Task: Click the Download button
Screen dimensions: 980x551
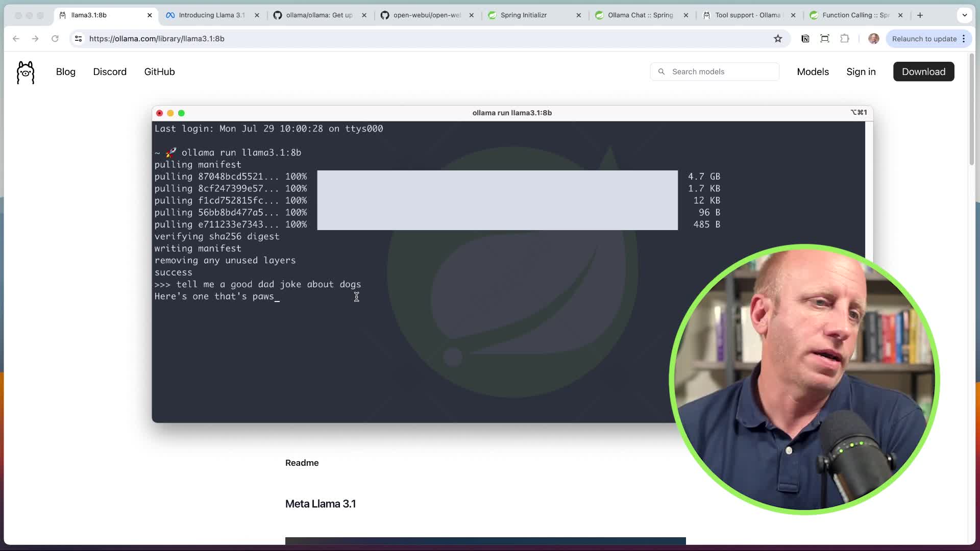Action: 923,72
